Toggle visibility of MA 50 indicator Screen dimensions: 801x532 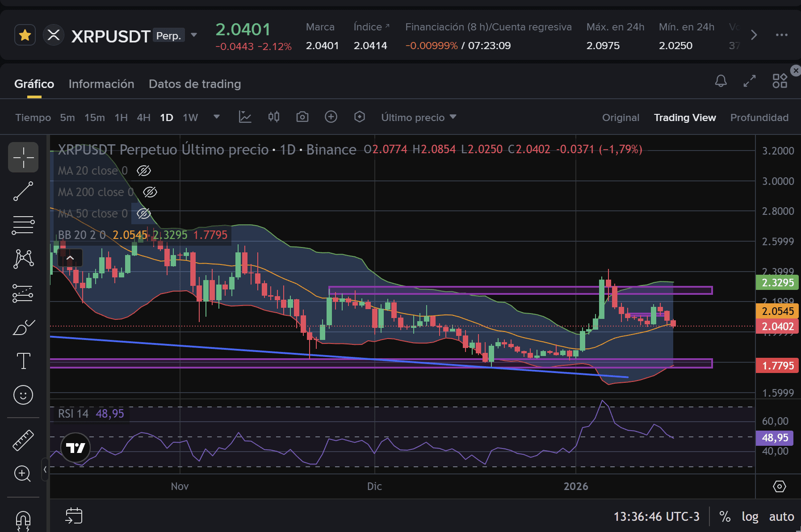(x=144, y=214)
